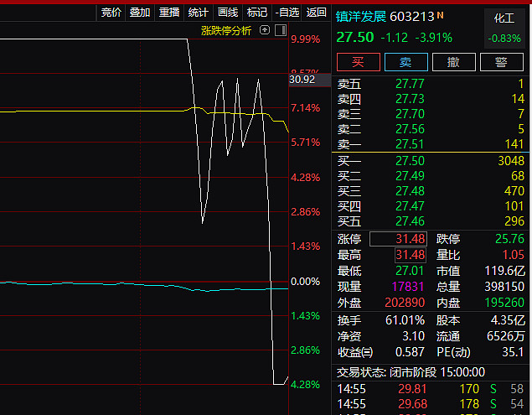Viewport: 532px width, 415px height.
Task: Select 卖四 price 27.73
Action: (410, 99)
